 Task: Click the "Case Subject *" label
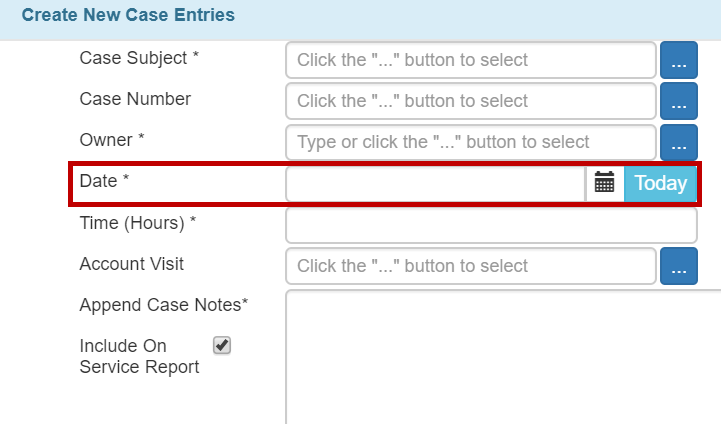139,58
